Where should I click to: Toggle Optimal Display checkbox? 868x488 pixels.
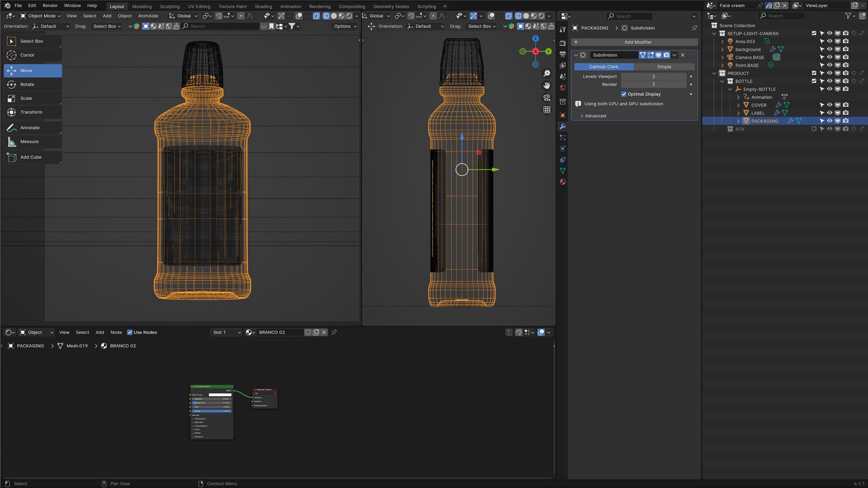[624, 94]
